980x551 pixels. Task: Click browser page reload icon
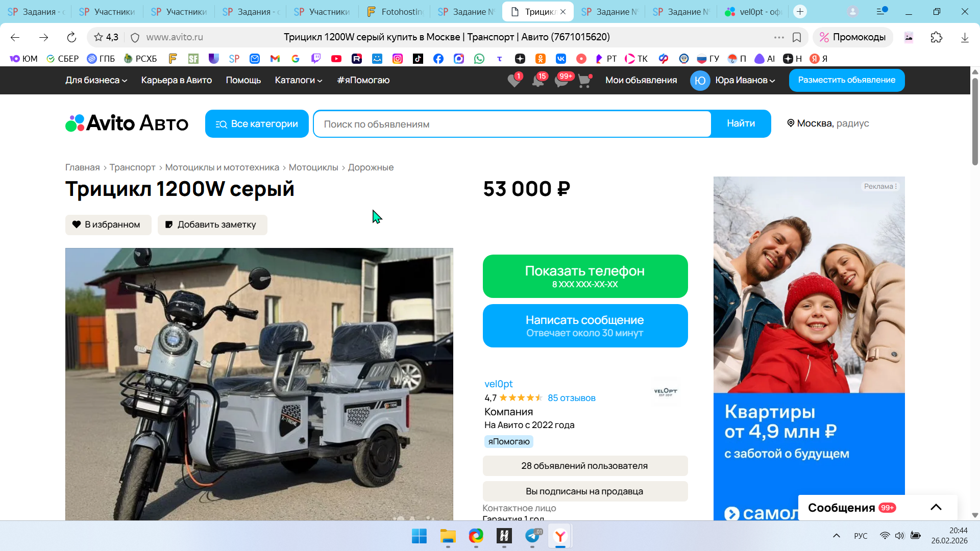pyautogui.click(x=71, y=37)
